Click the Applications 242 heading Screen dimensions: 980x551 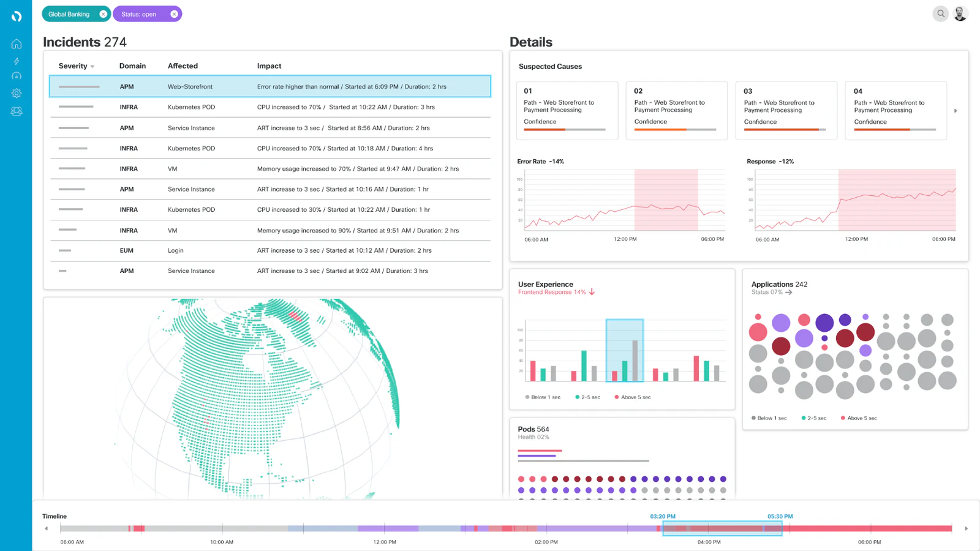coord(779,284)
